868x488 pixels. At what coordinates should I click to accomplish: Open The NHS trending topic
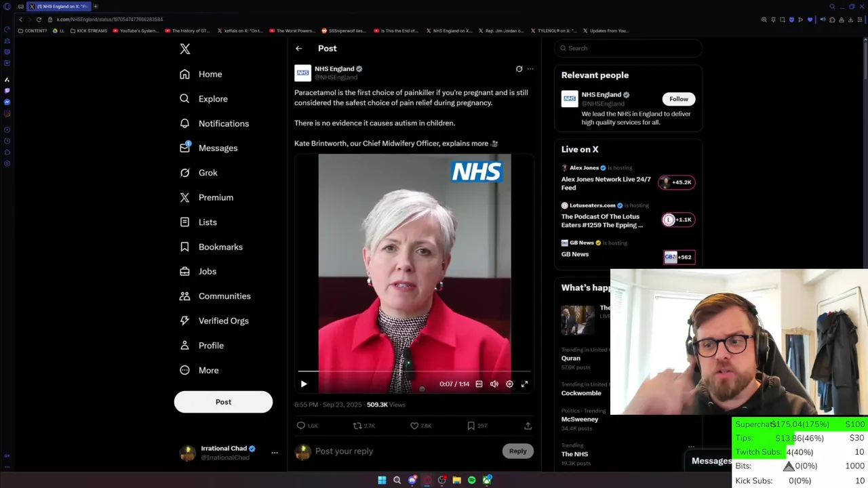point(574,454)
